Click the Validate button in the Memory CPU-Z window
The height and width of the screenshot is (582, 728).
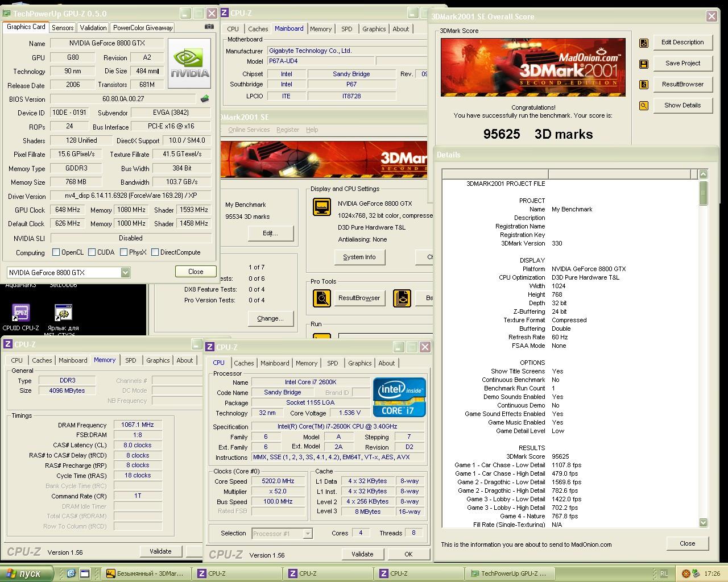pyautogui.click(x=160, y=551)
